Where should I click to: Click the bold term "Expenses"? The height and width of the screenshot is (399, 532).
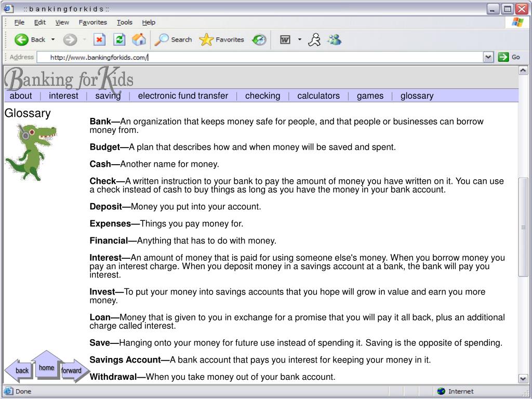(x=110, y=223)
